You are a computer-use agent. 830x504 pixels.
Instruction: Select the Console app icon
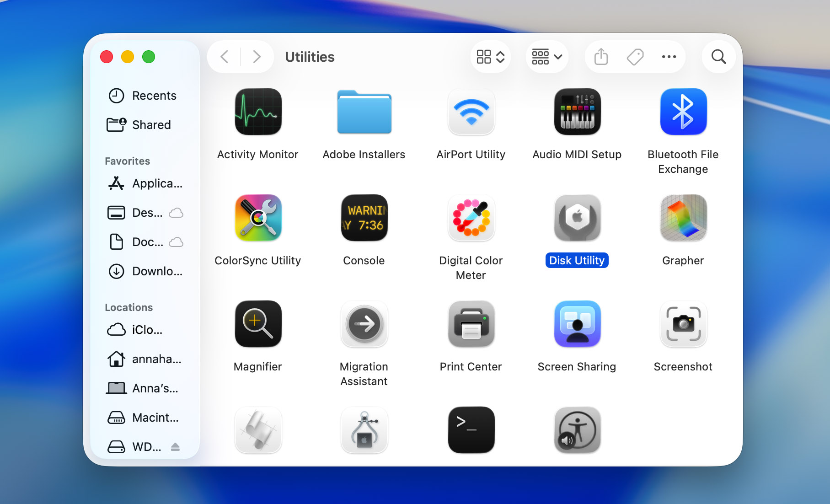click(x=364, y=218)
